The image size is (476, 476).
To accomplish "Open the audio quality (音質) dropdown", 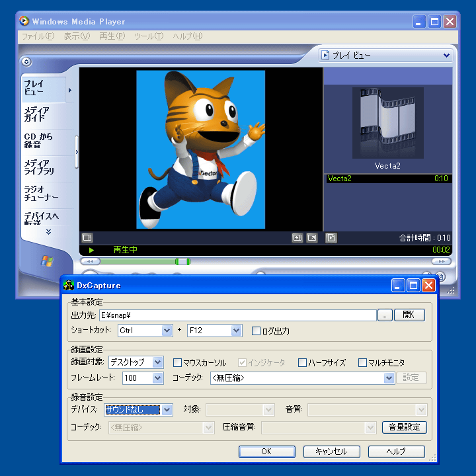I will point(368,410).
